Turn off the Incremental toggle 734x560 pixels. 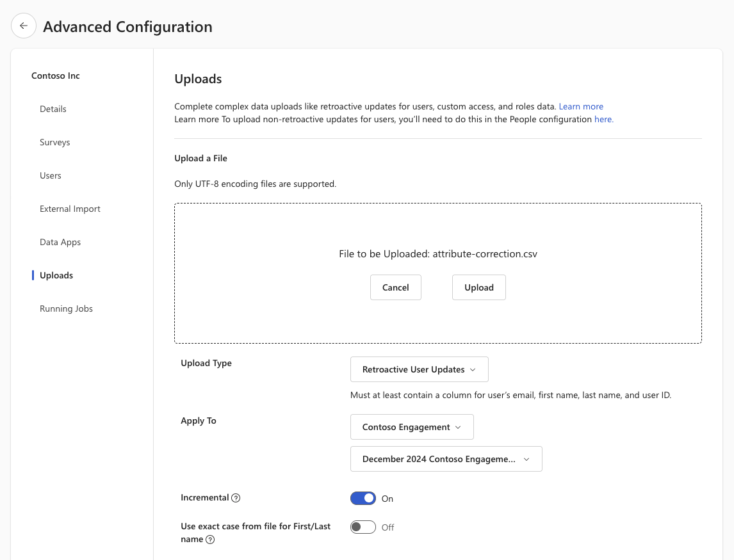(363, 499)
